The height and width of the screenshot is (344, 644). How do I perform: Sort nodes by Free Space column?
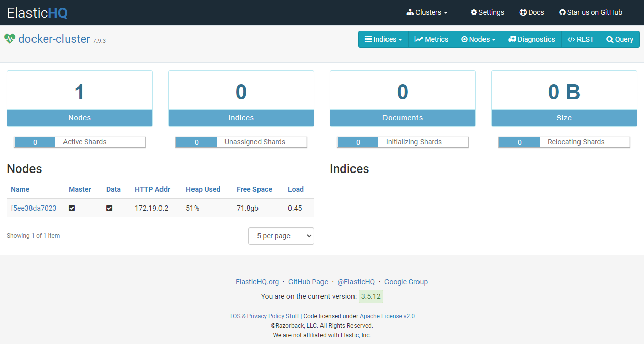(x=254, y=189)
